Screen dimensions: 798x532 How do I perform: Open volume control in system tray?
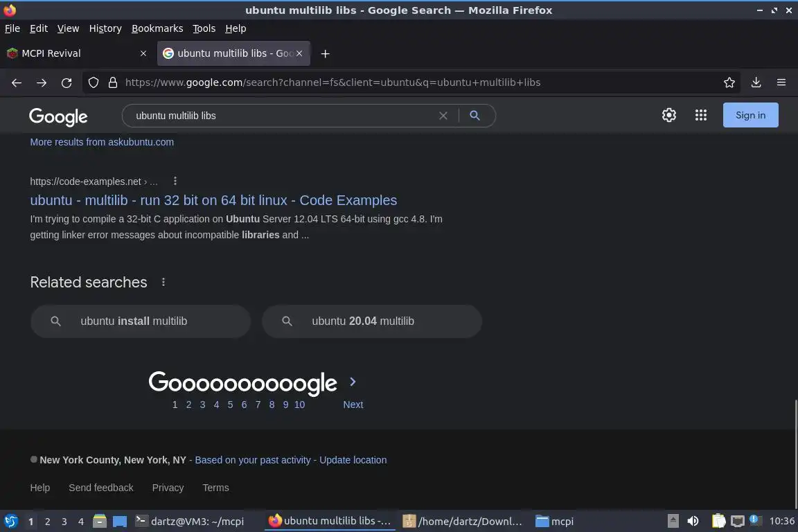tap(693, 521)
